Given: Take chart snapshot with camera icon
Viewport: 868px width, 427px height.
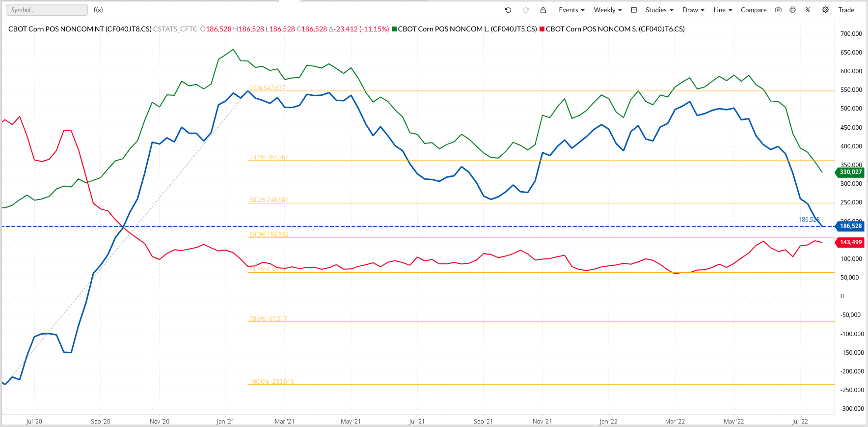Looking at the screenshot, I should coord(778,10).
